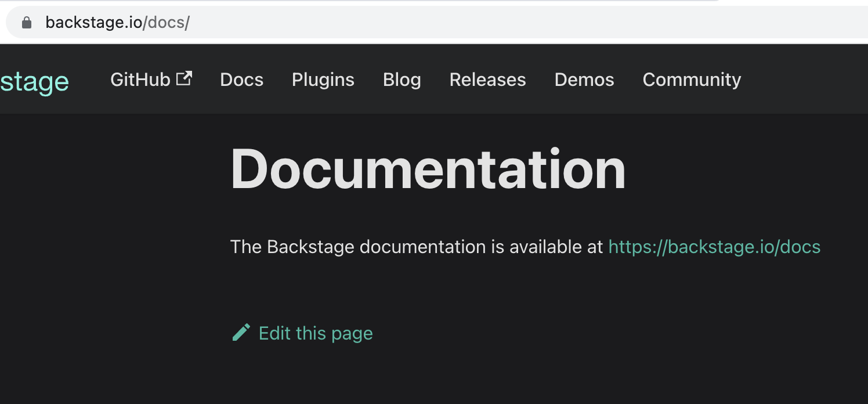The height and width of the screenshot is (404, 868).
Task: Click the padlock icon in the address bar
Action: pyautogui.click(x=27, y=21)
